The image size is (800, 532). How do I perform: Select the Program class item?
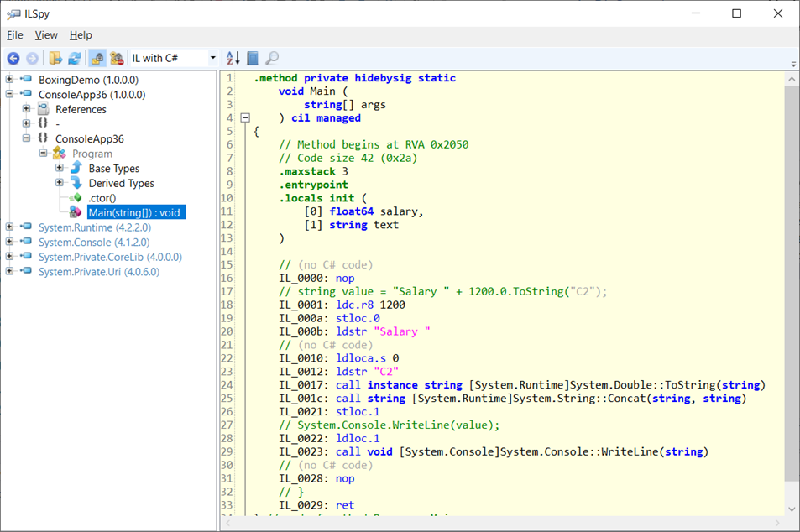click(92, 154)
